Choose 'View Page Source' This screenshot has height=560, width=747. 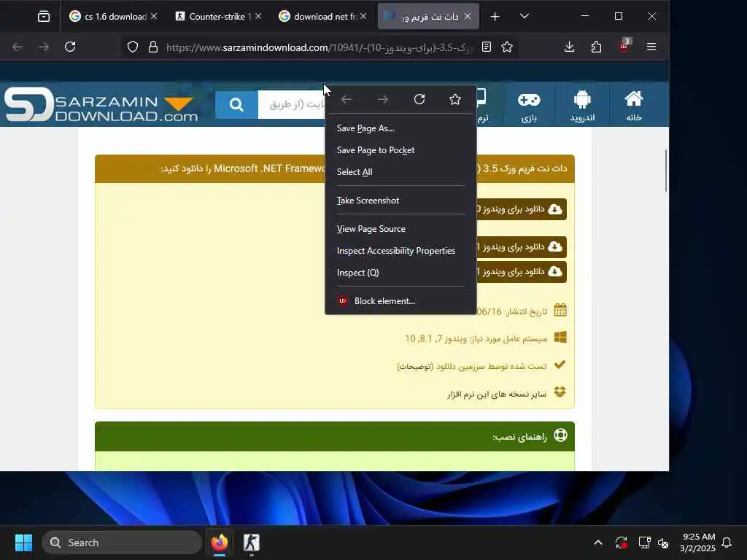click(400, 229)
